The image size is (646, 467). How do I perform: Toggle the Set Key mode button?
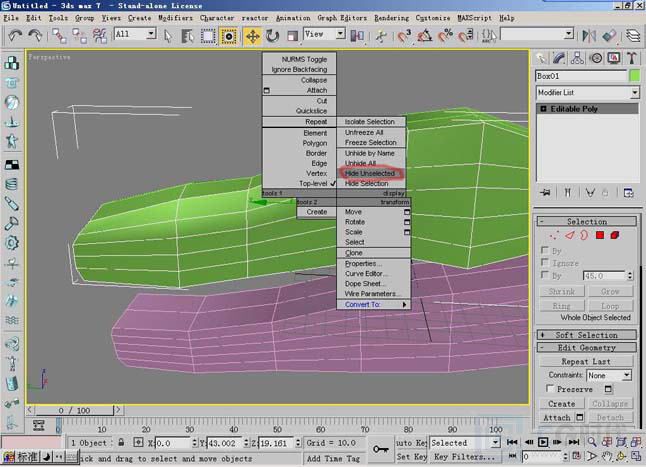coord(411,457)
